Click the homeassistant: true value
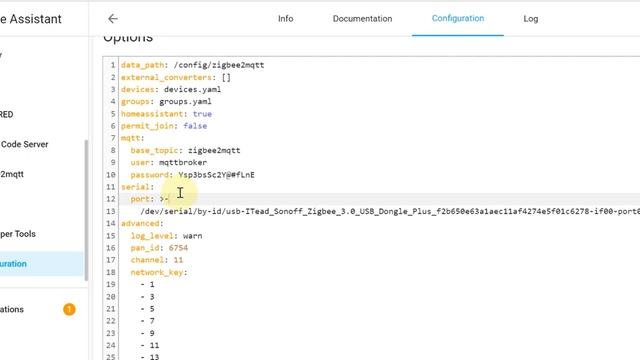640x360 pixels. click(x=202, y=114)
